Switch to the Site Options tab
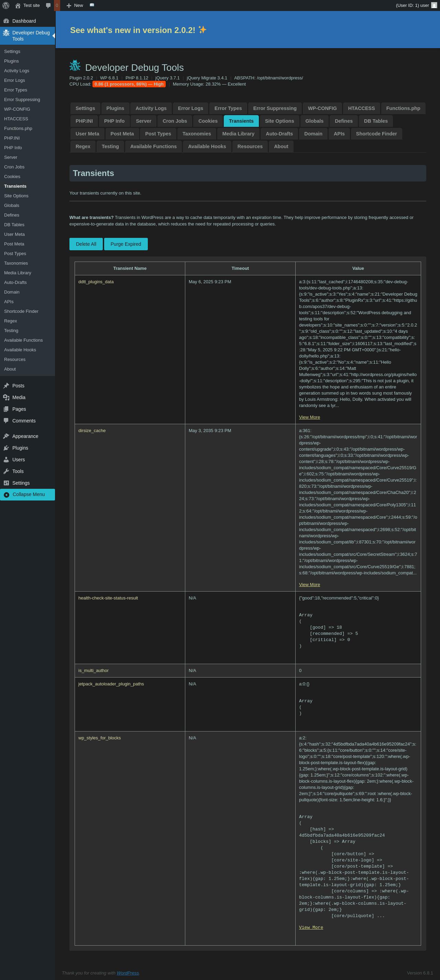This screenshot has height=980, width=440. coord(279,121)
